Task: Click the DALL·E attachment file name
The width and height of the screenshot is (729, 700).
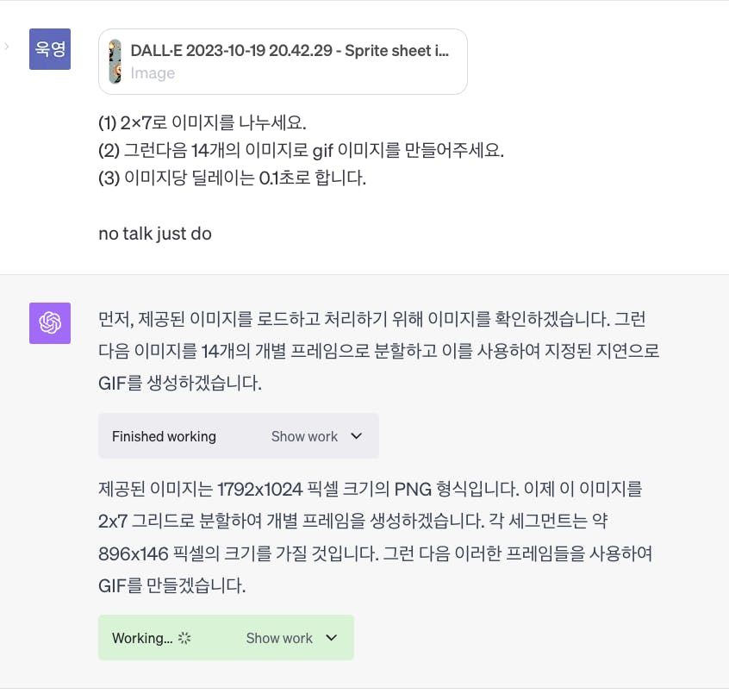Action: click(x=290, y=50)
